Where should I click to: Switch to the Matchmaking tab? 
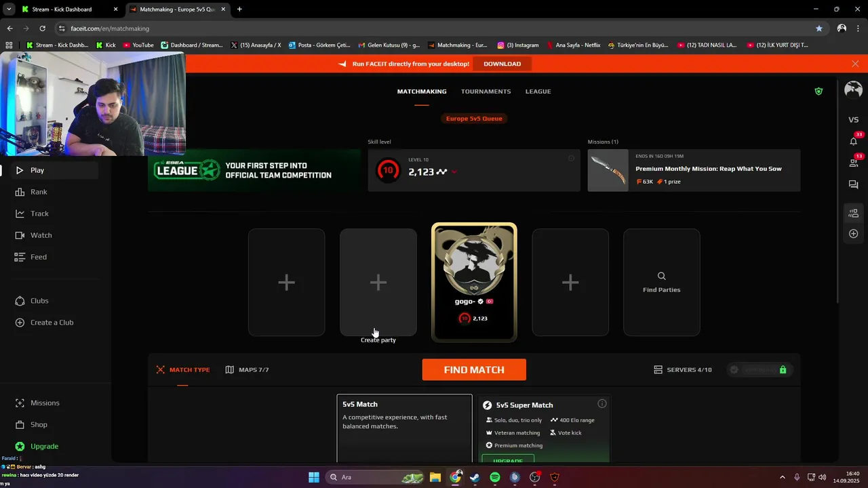pos(422,91)
